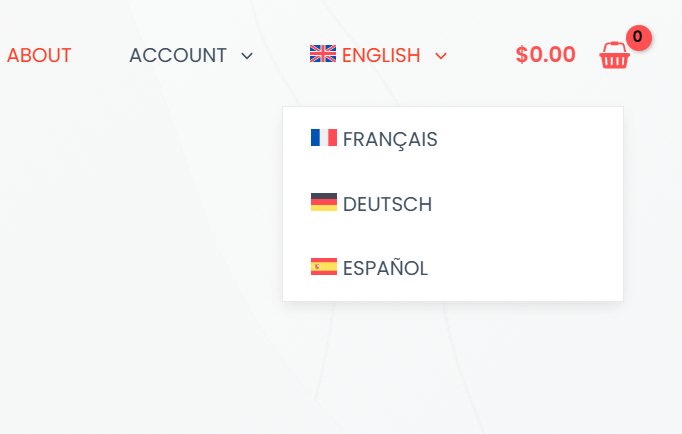Switch language to Deutsch
Viewport: 682px width, 434px height.
pos(387,204)
